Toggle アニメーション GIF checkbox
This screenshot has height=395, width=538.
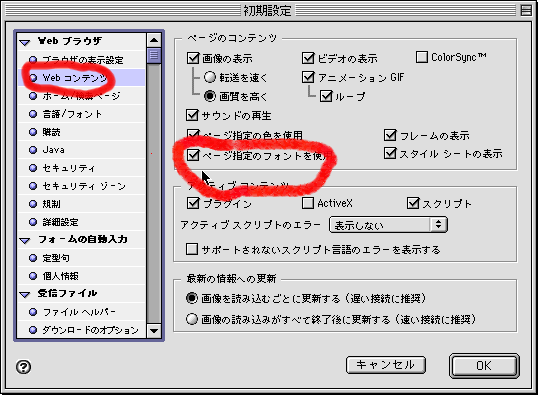308,77
